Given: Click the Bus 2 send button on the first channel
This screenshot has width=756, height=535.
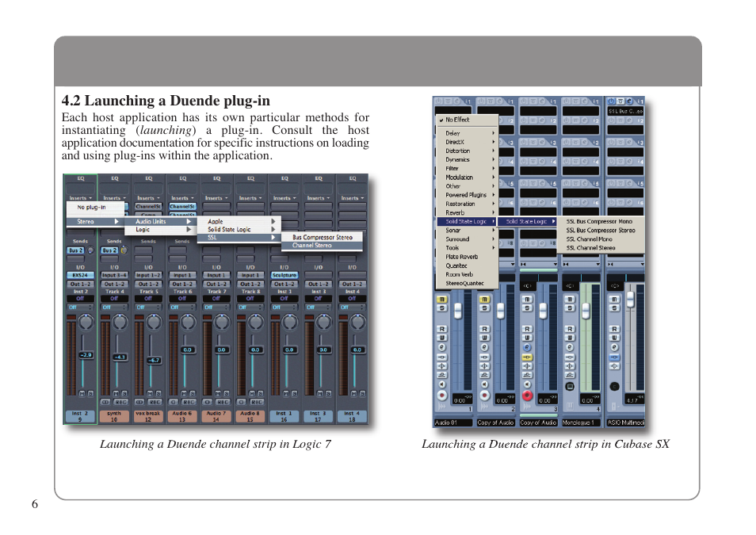Looking at the screenshot, I should click(74, 250).
